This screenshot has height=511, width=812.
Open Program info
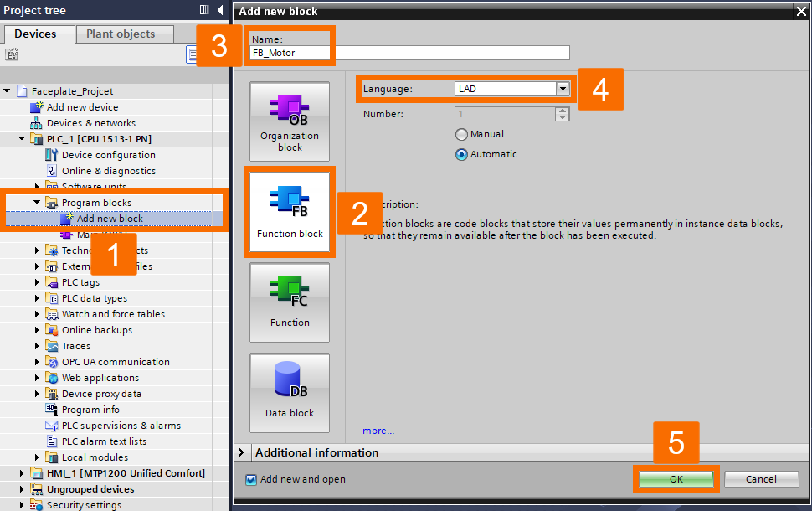point(90,409)
